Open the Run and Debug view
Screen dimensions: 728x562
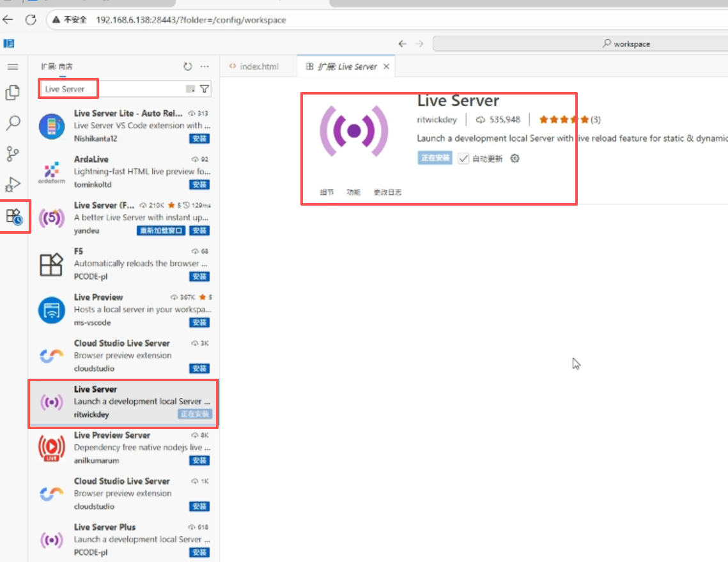click(x=12, y=185)
